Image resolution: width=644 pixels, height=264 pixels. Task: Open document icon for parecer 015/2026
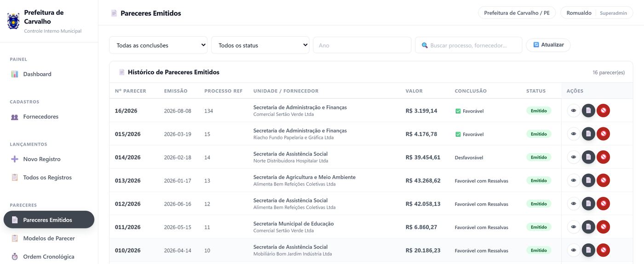click(588, 134)
